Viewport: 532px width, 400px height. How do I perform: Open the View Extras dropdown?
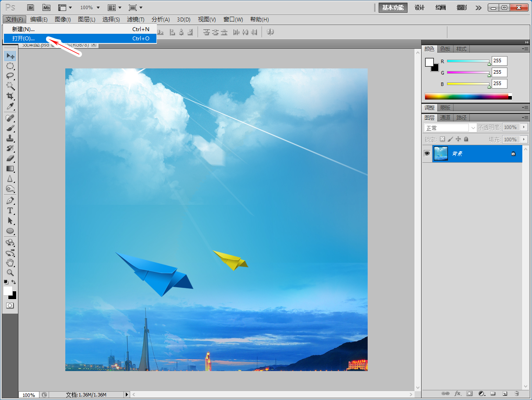click(65, 7)
